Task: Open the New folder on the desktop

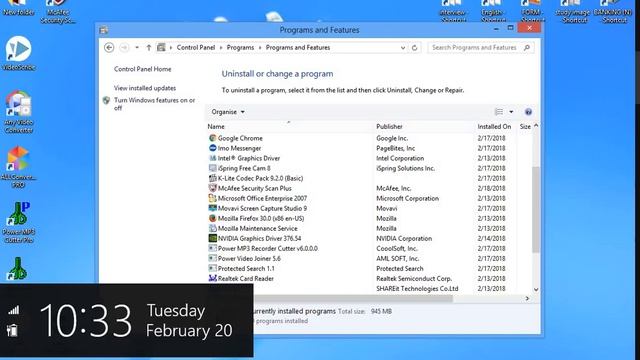Action: tap(18, 8)
